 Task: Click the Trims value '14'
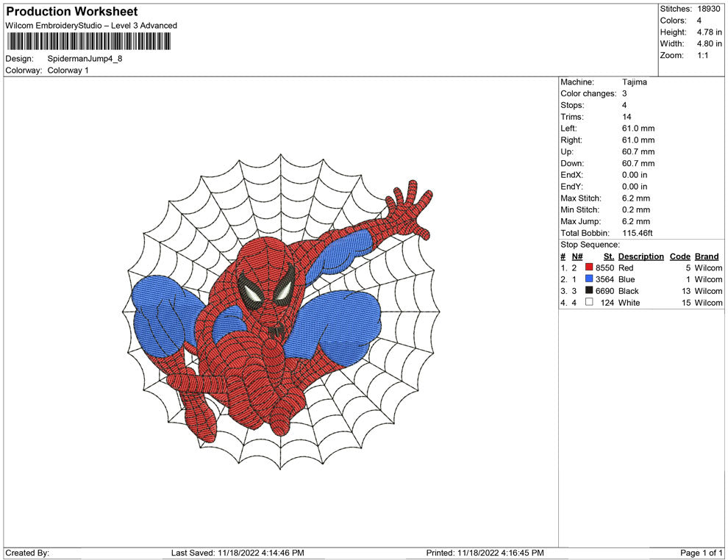click(627, 117)
